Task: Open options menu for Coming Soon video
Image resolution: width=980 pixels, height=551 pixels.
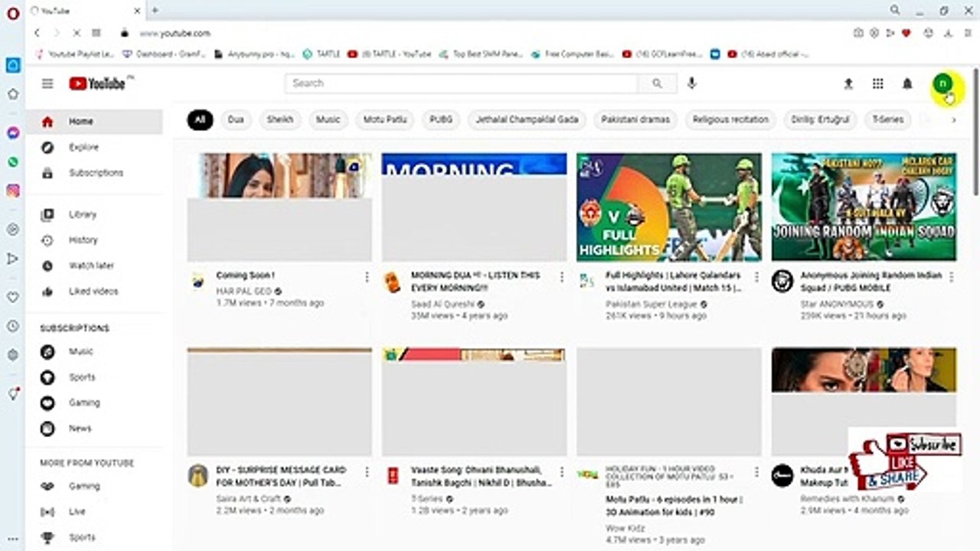Action: 367,277
